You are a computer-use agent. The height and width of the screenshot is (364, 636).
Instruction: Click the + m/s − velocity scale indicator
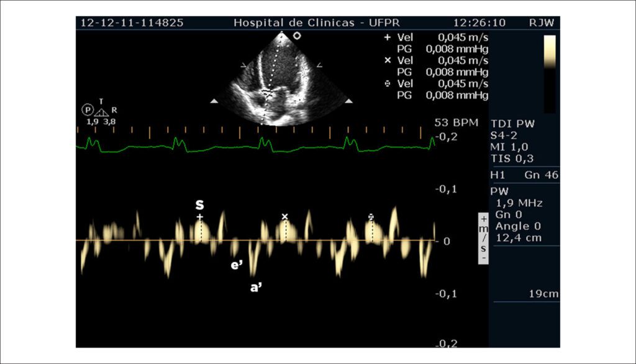(483, 238)
